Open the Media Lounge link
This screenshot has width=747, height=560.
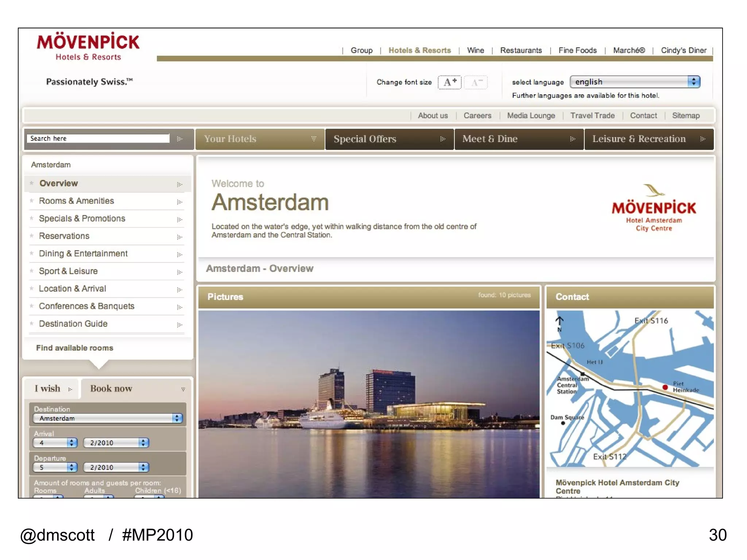pos(531,116)
